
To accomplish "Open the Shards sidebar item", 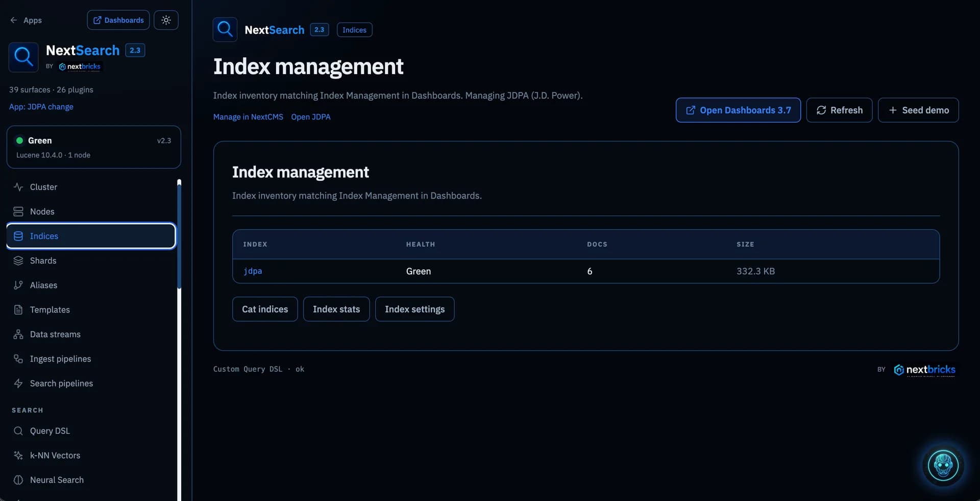I will click(91, 260).
